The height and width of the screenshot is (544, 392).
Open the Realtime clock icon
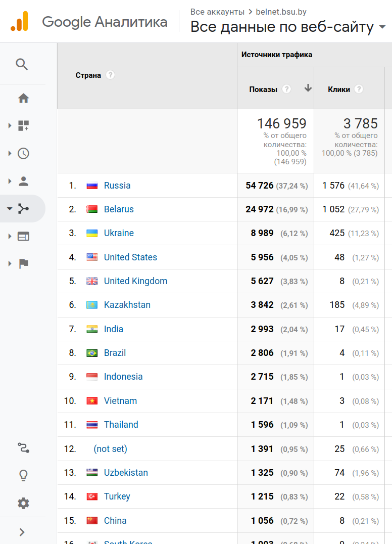[23, 154]
